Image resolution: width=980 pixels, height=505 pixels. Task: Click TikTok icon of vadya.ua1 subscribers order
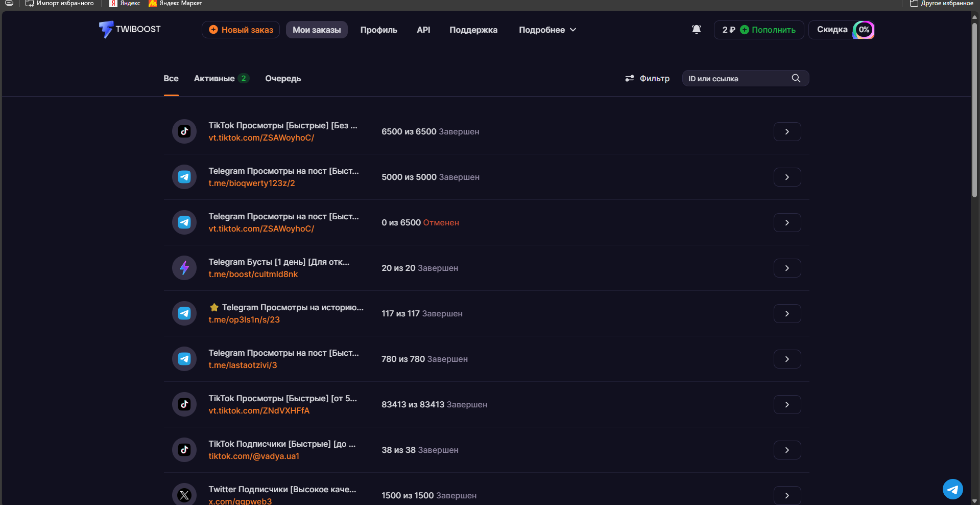point(184,450)
